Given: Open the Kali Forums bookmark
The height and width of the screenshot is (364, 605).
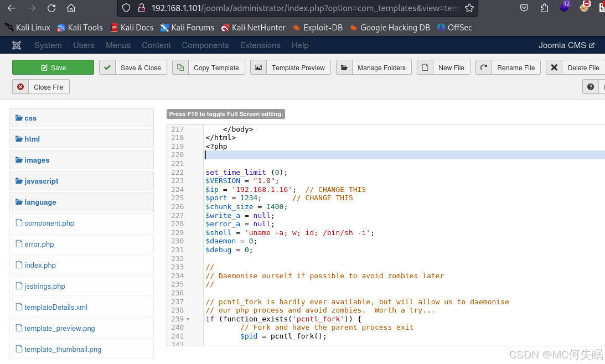Looking at the screenshot, I should 187,27.
